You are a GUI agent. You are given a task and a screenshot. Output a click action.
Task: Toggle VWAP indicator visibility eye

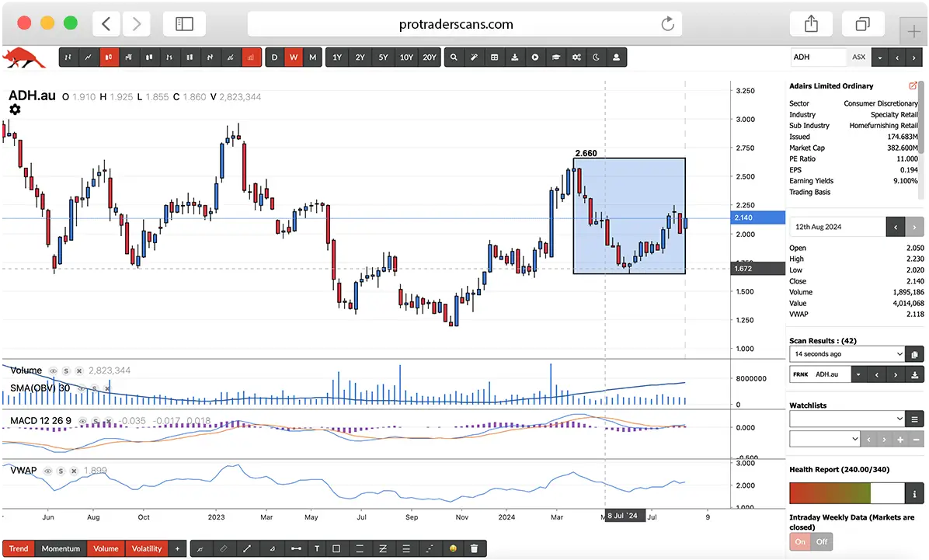pos(48,471)
